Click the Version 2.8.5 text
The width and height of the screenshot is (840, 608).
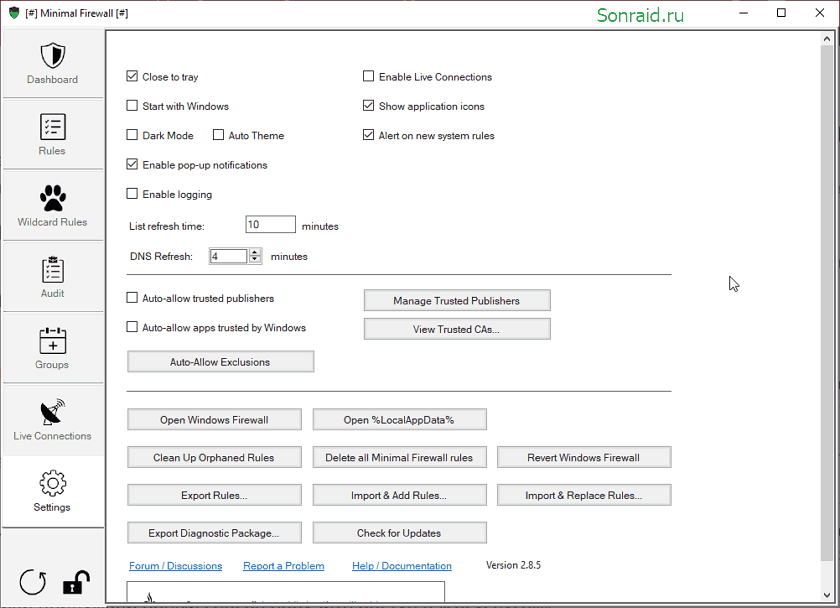[513, 565]
